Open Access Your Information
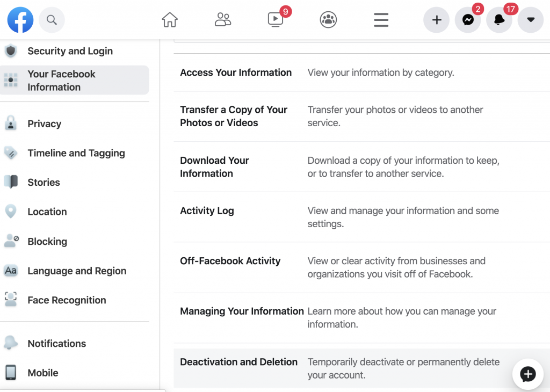The height and width of the screenshot is (392, 550). coord(236,72)
